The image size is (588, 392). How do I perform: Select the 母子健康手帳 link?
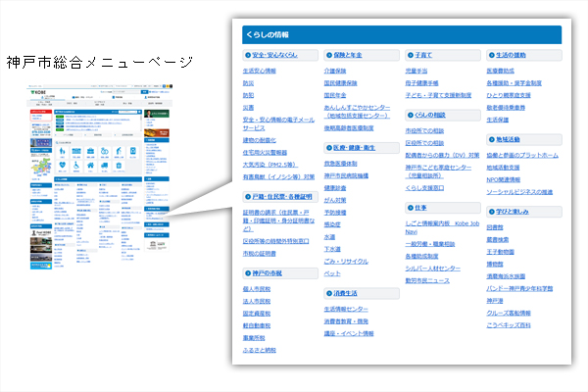tap(421, 83)
